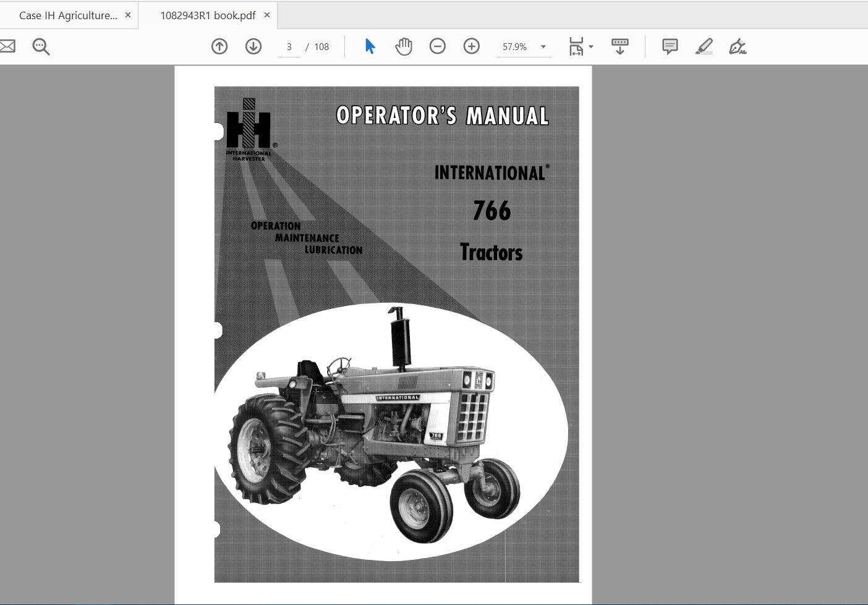Screen dimensions: 868x605
Task: Switch to the Case IH Agriculture tab
Action: click(68, 15)
